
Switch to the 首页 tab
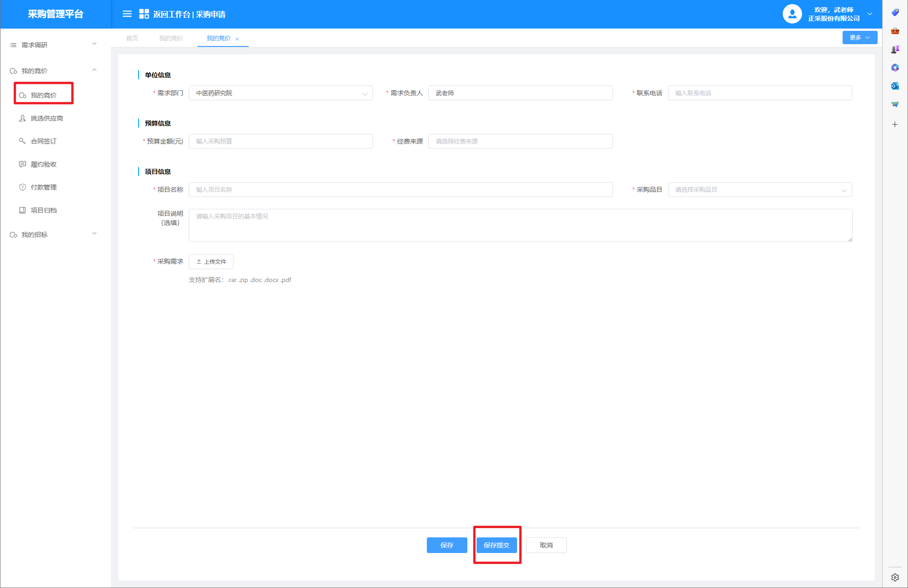pyautogui.click(x=132, y=38)
